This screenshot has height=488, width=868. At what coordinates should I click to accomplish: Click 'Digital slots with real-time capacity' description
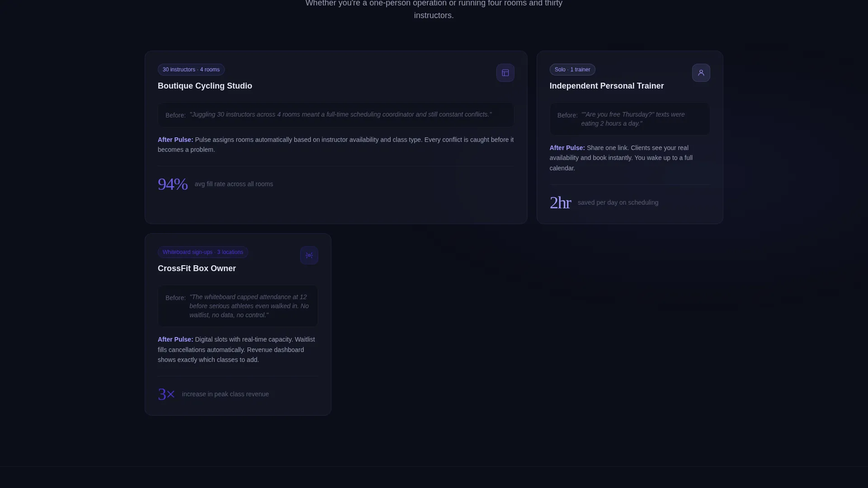click(236, 350)
